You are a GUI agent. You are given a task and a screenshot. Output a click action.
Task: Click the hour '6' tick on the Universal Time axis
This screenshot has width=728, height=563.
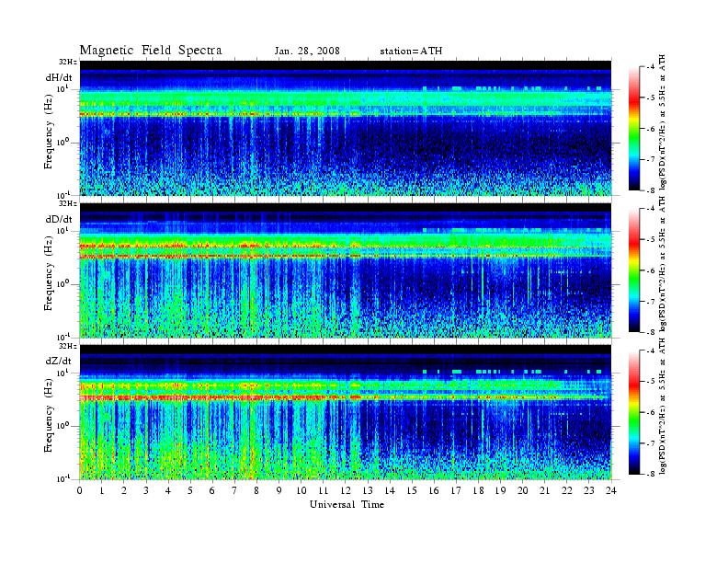212,491
